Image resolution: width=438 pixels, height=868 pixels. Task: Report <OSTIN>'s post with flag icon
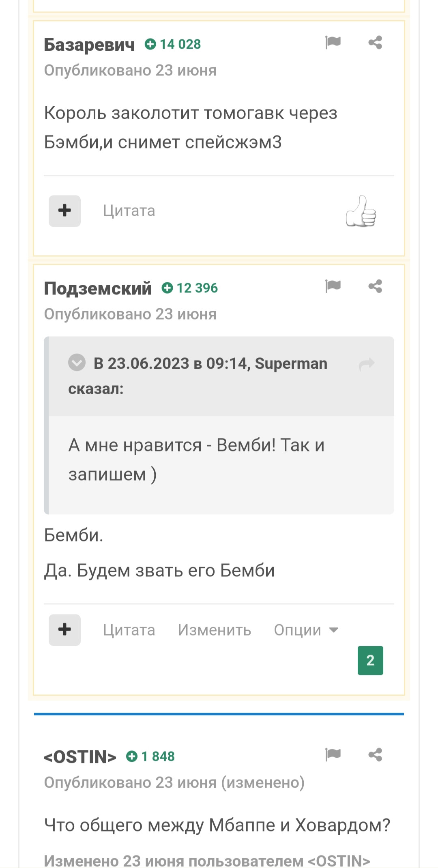[x=333, y=754]
